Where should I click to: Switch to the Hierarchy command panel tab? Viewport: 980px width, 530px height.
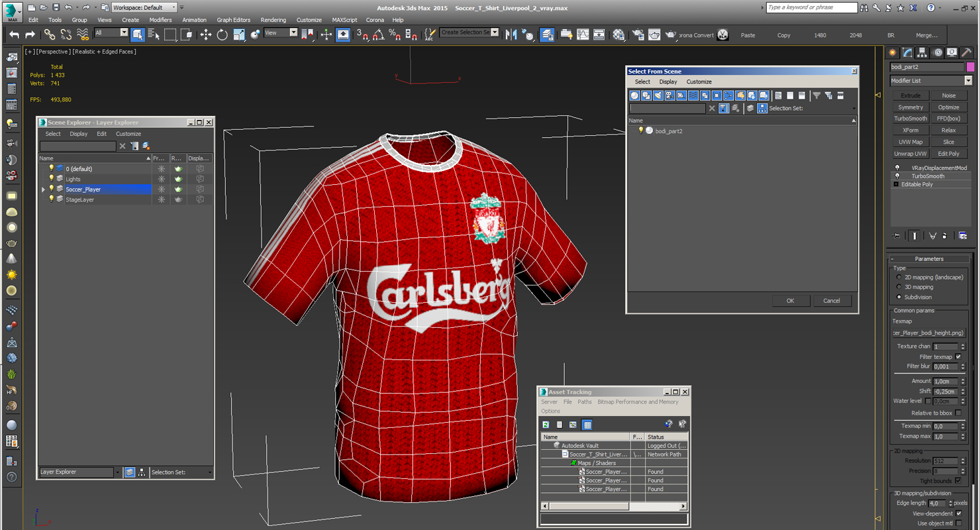(x=922, y=52)
